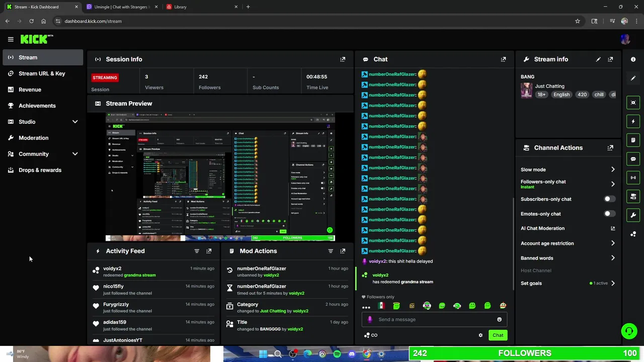Toggle Mod Actions panel icon in right sidebar
Viewport: 644px width, 362px height.
click(x=633, y=140)
